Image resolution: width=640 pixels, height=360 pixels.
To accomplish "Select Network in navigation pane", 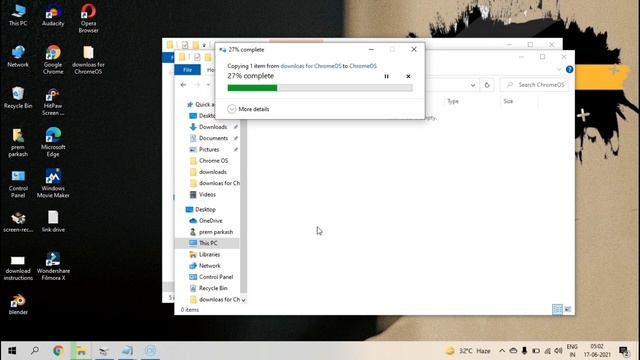I will (209, 266).
